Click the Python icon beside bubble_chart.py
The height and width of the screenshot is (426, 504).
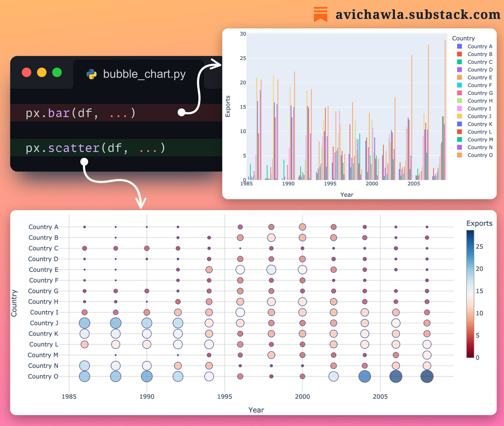coord(91,73)
